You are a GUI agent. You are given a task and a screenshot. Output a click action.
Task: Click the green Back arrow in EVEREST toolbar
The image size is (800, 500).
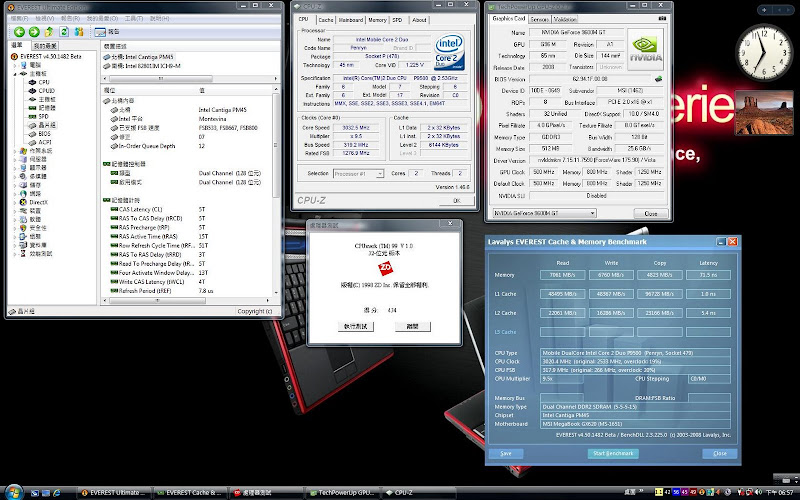coord(19,32)
